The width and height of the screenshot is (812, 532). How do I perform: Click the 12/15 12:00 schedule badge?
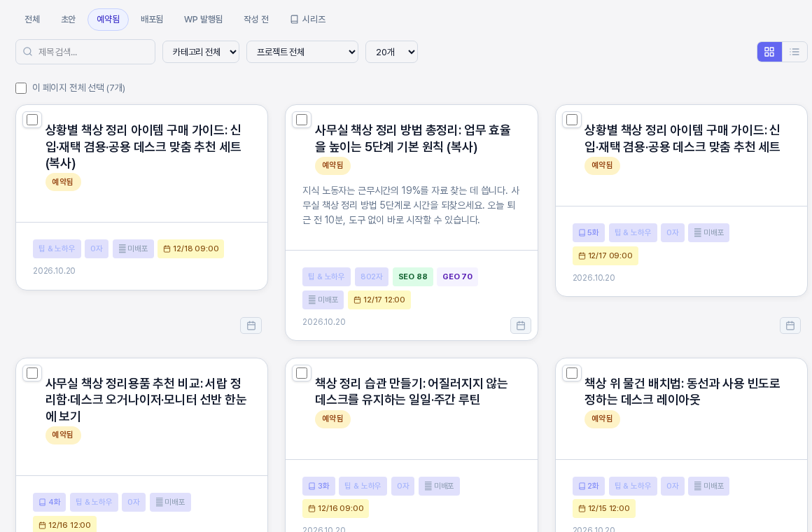604,509
